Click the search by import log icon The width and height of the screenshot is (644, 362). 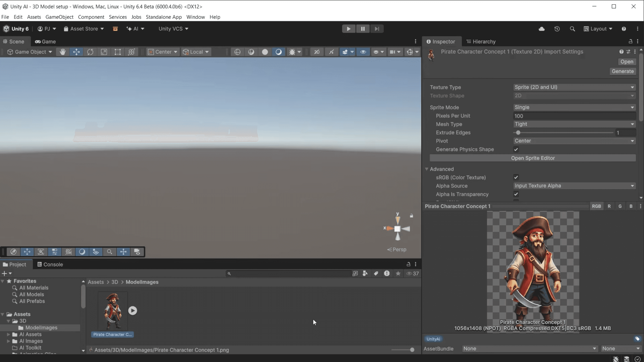pyautogui.click(x=387, y=274)
